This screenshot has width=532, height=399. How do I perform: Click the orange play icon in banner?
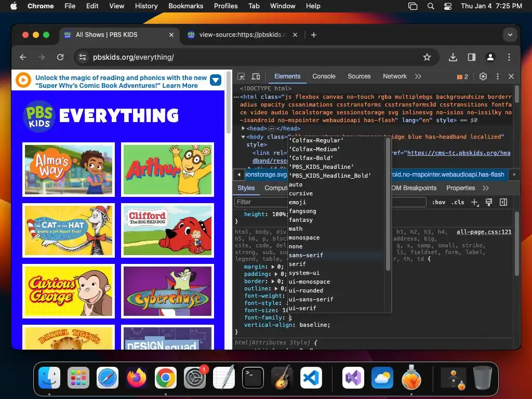23,81
